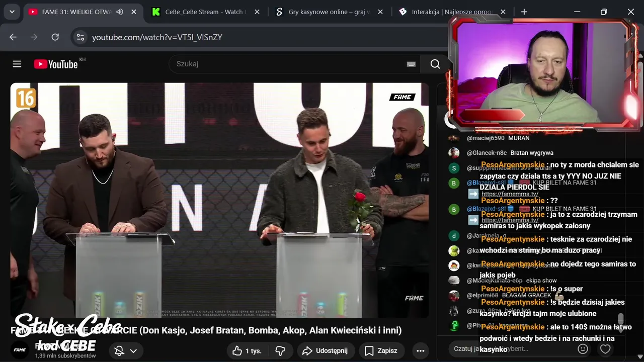The width and height of the screenshot is (644, 362).
Task: Open more actions three-dot menu
Action: coord(421,351)
